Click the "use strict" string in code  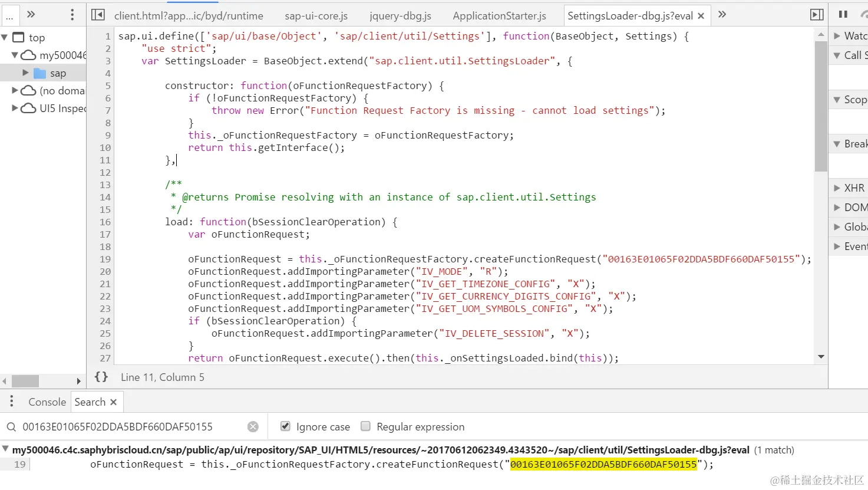click(x=176, y=48)
